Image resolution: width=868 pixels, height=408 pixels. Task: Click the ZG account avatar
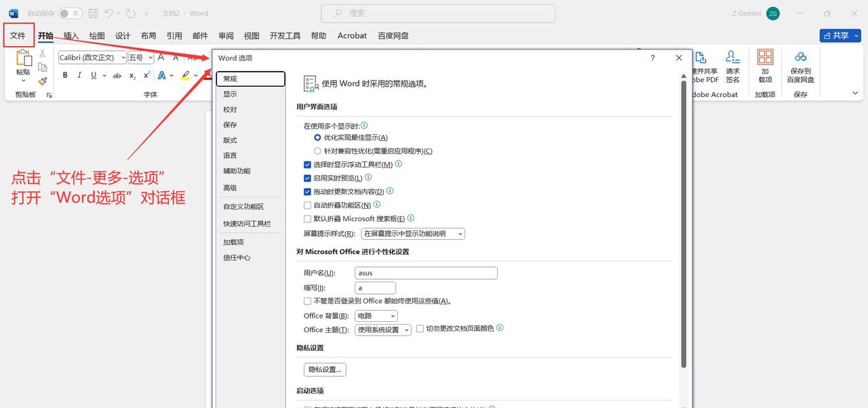pyautogui.click(x=773, y=13)
